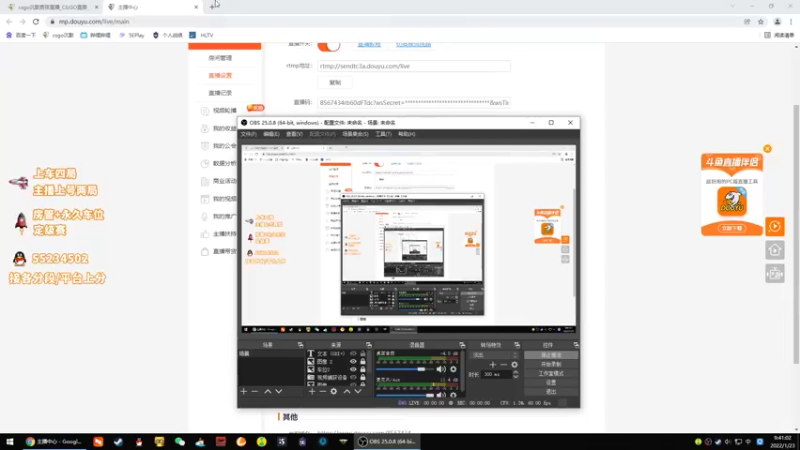Image resolution: width=800 pixels, height=450 pixels.
Task: Click 退出 in OBS controls
Action: pos(551,392)
